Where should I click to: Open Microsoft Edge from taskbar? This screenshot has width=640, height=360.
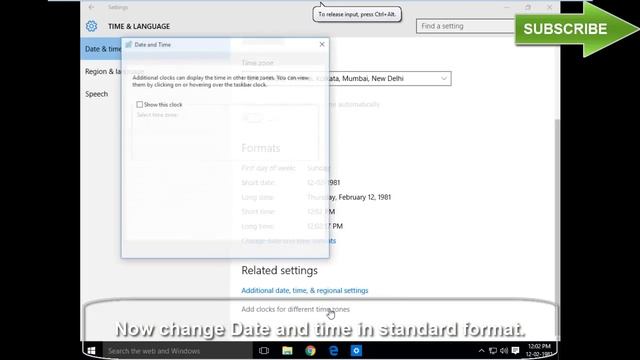[333, 351]
